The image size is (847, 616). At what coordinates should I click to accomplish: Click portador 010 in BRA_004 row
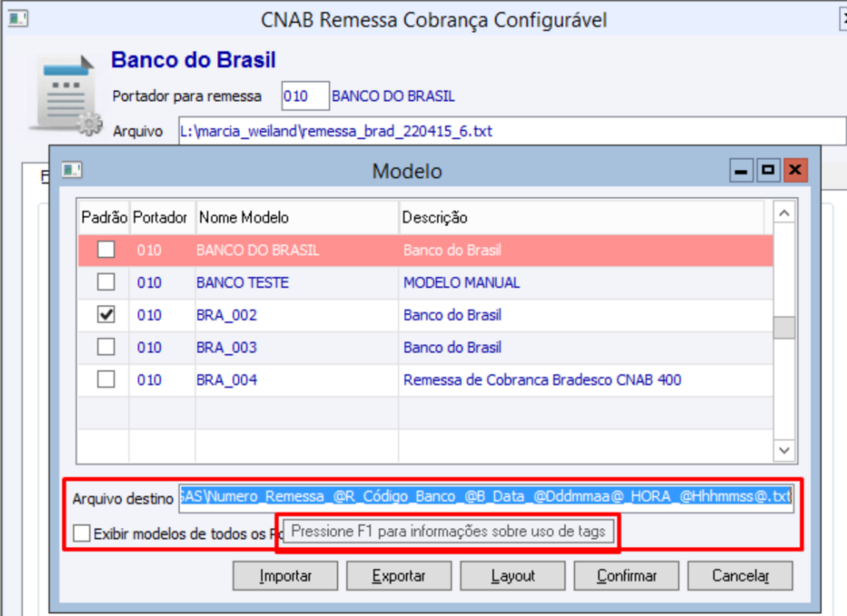[x=149, y=380]
